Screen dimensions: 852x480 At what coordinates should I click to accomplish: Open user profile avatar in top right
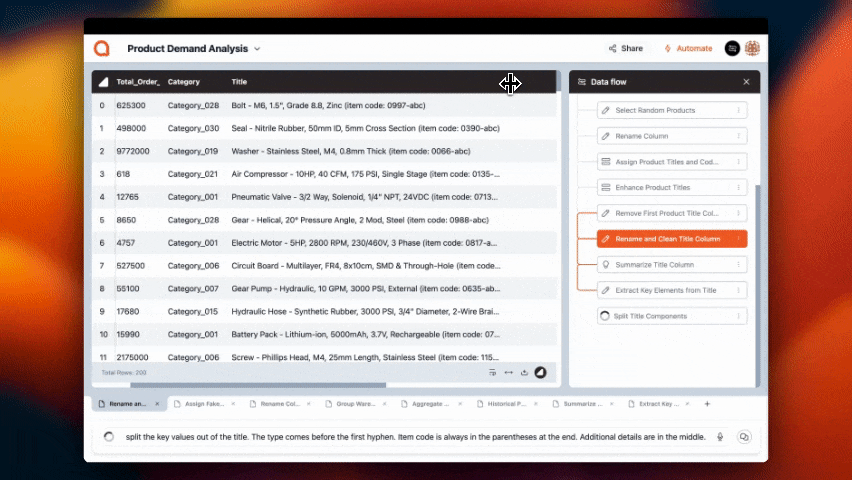click(x=752, y=48)
